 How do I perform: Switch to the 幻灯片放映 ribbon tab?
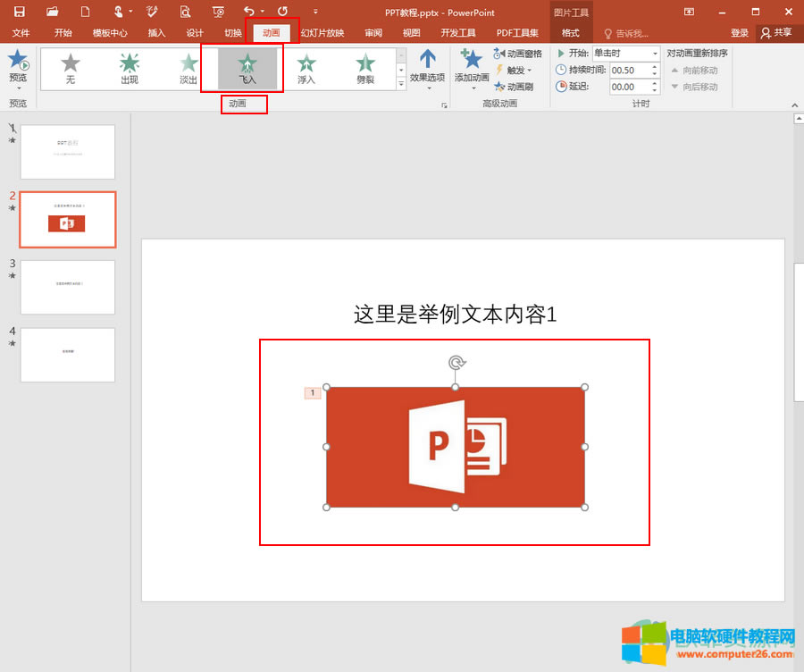point(323,33)
